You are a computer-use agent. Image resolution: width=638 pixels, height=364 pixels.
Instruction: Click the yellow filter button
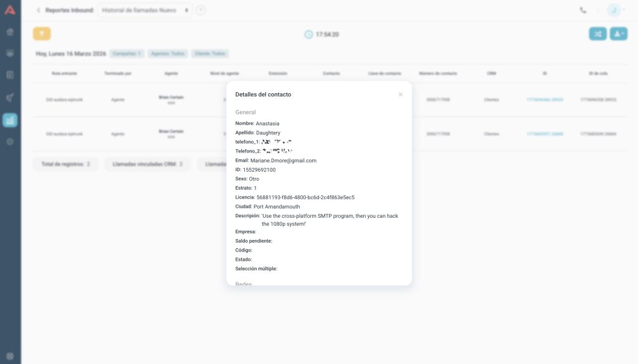42,34
